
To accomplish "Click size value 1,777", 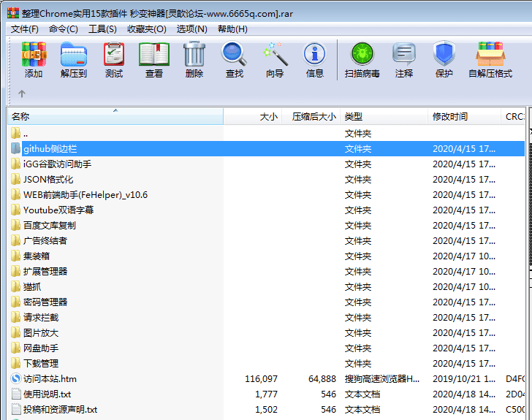I will (x=266, y=394).
